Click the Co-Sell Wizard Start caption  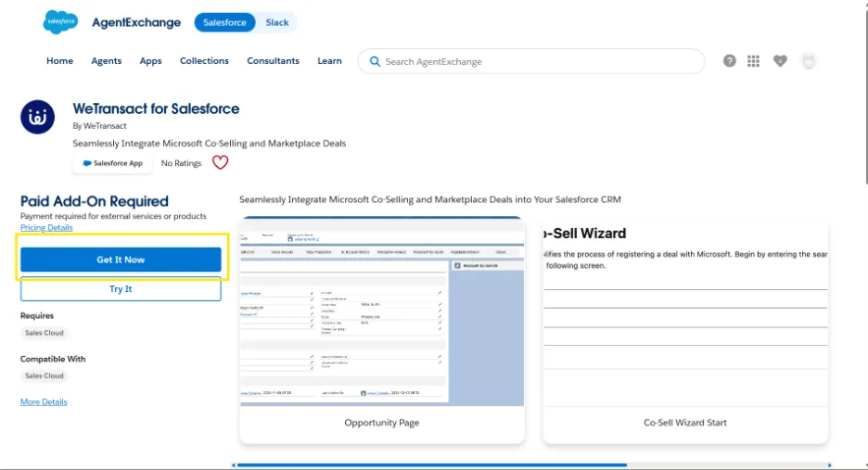click(685, 423)
